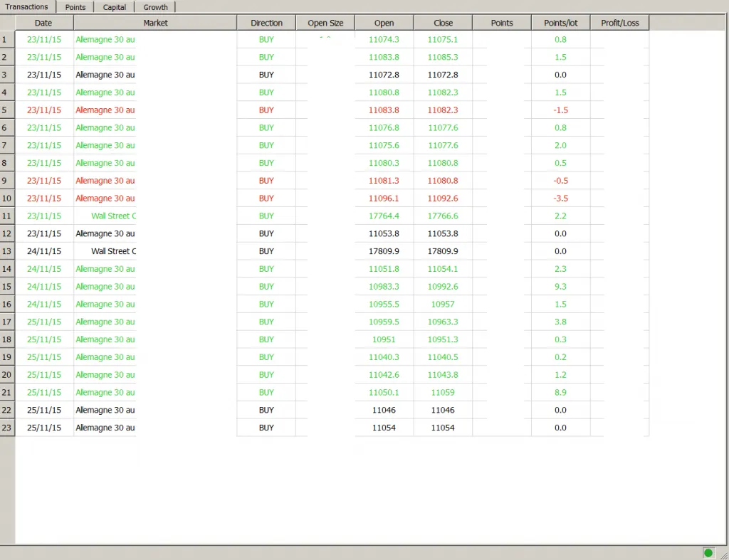The image size is (729, 560).
Task: Switch to the Points tab
Action: pos(75,7)
